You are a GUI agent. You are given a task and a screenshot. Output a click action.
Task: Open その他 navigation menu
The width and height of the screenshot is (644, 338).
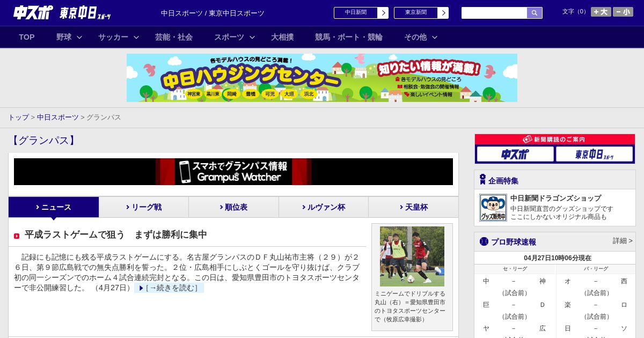pos(415,37)
